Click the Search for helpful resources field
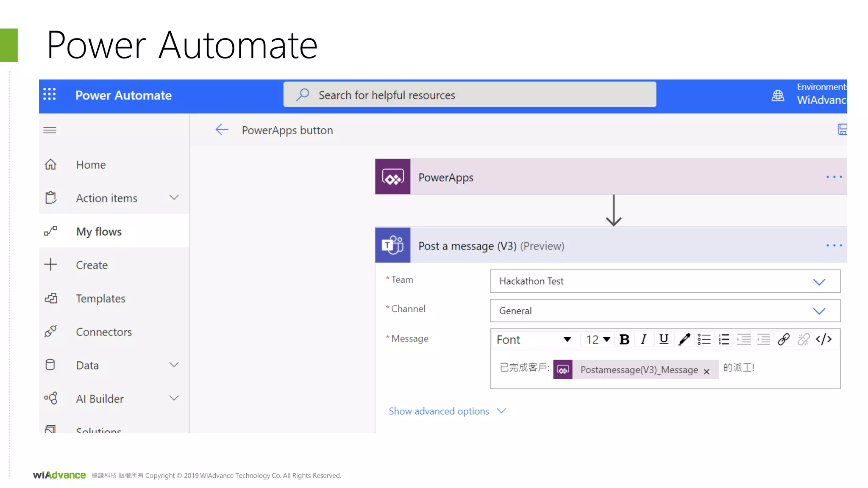 pyautogui.click(x=470, y=95)
